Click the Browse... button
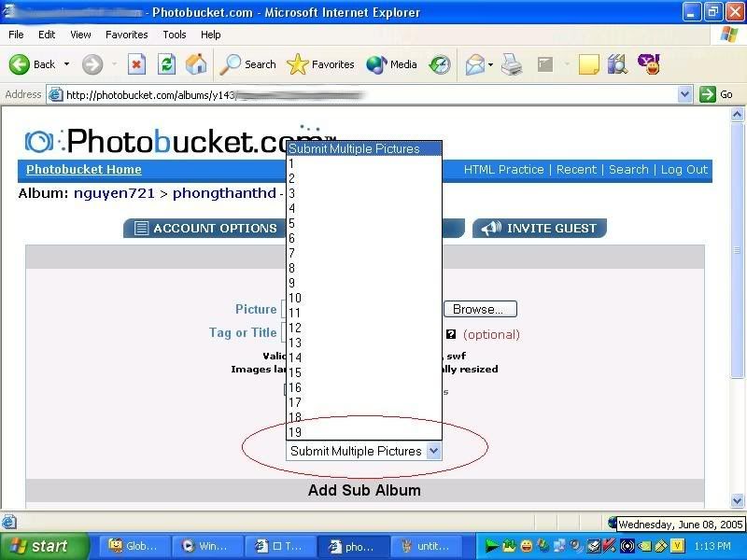This screenshot has width=747, height=560. (x=480, y=309)
